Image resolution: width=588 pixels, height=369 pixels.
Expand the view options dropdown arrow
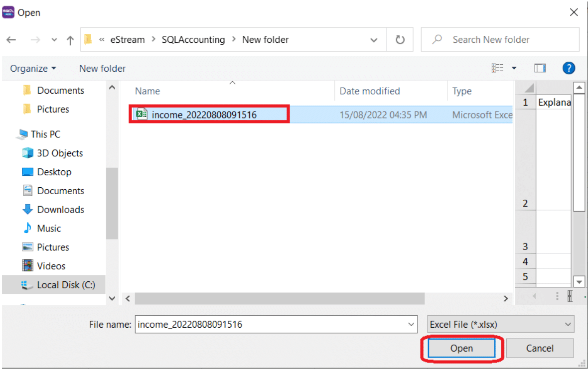[x=514, y=68]
